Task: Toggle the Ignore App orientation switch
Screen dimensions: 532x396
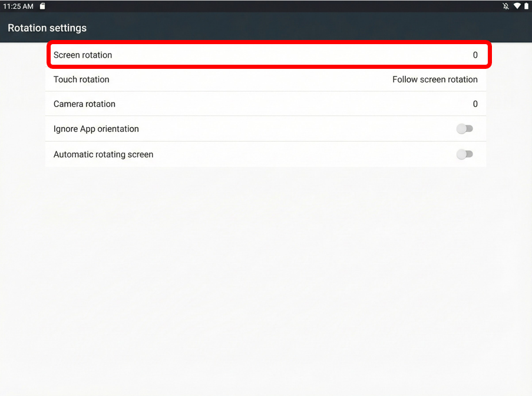Action: [x=464, y=129]
